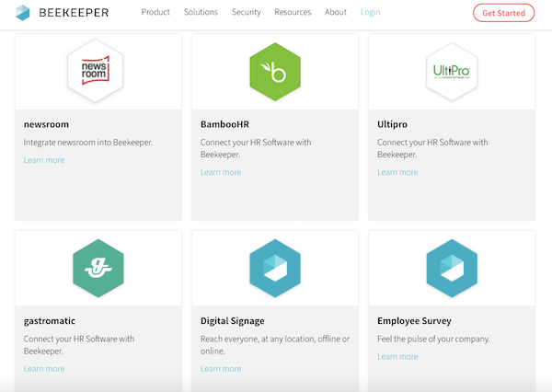Select the Employee Survey card title
552x392 pixels.
414,321
